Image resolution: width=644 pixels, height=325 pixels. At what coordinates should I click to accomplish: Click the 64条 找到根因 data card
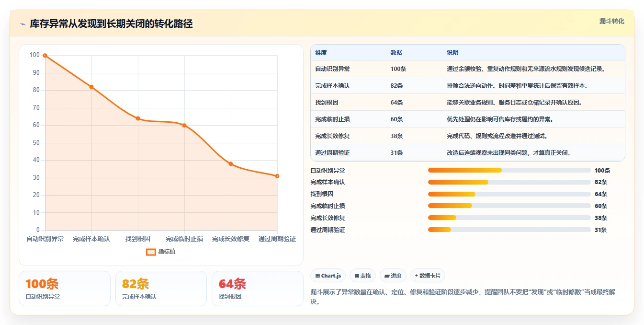coord(258,289)
